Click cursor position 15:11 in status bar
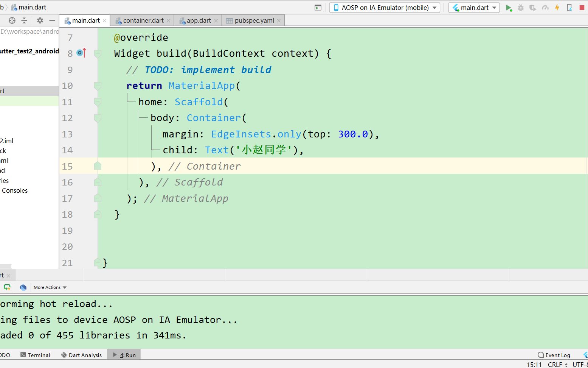The width and height of the screenshot is (588, 368). pyautogui.click(x=534, y=365)
